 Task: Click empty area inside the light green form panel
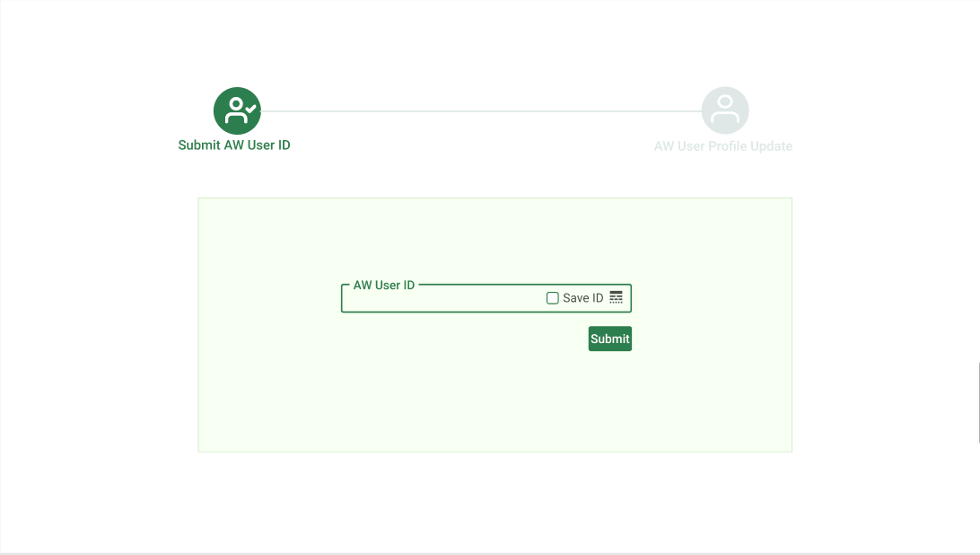(x=495, y=401)
